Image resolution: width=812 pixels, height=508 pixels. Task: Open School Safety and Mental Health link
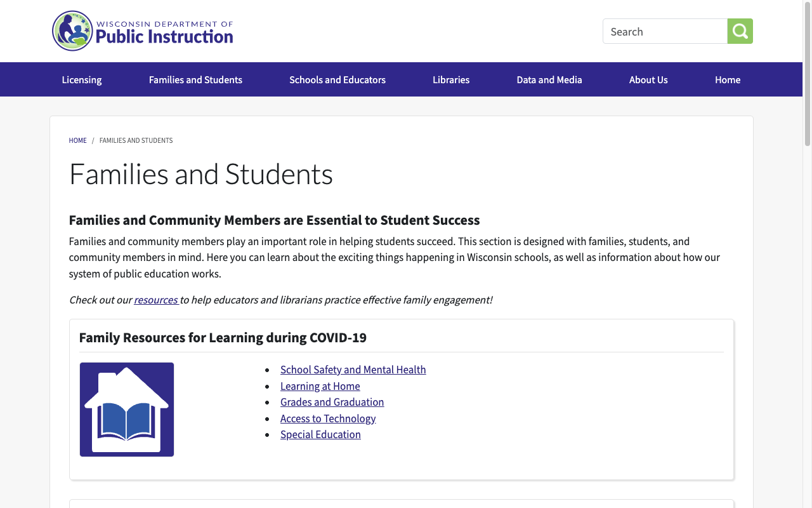tap(353, 370)
